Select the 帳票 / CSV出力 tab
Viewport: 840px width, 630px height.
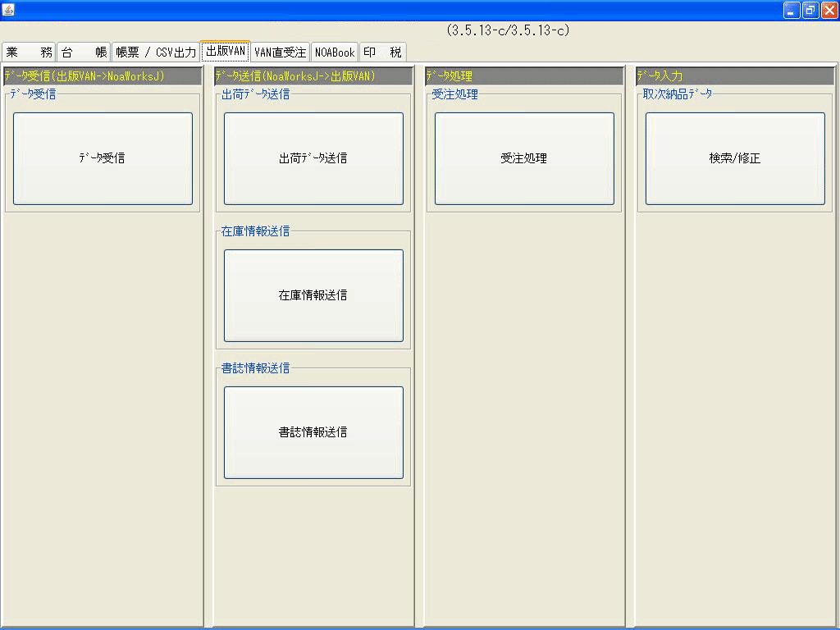pos(156,51)
